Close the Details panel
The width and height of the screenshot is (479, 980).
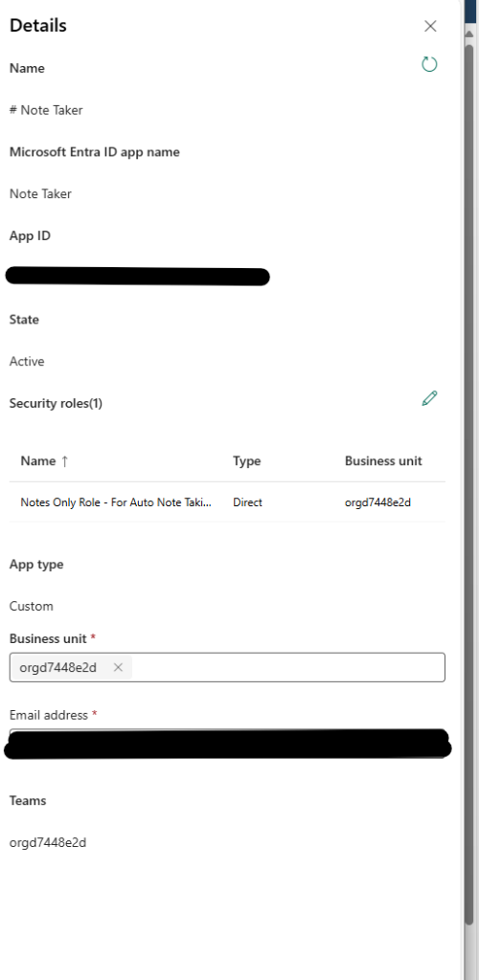click(430, 26)
